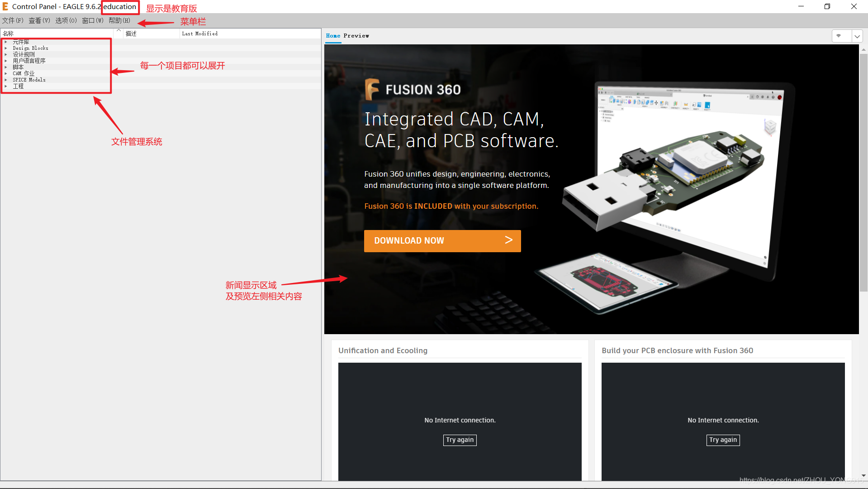Viewport: 868px width, 489px height.
Task: Select the SPICE Models row label
Action: click(29, 80)
